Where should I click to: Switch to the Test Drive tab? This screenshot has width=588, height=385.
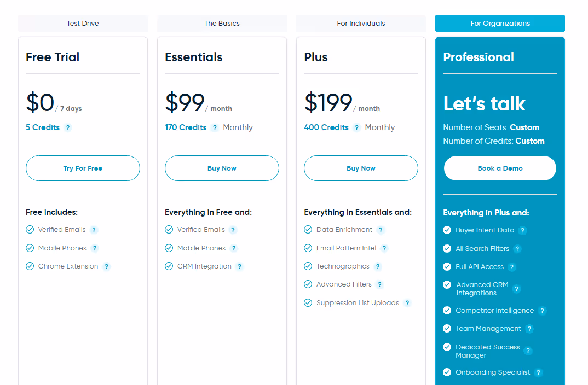83,23
